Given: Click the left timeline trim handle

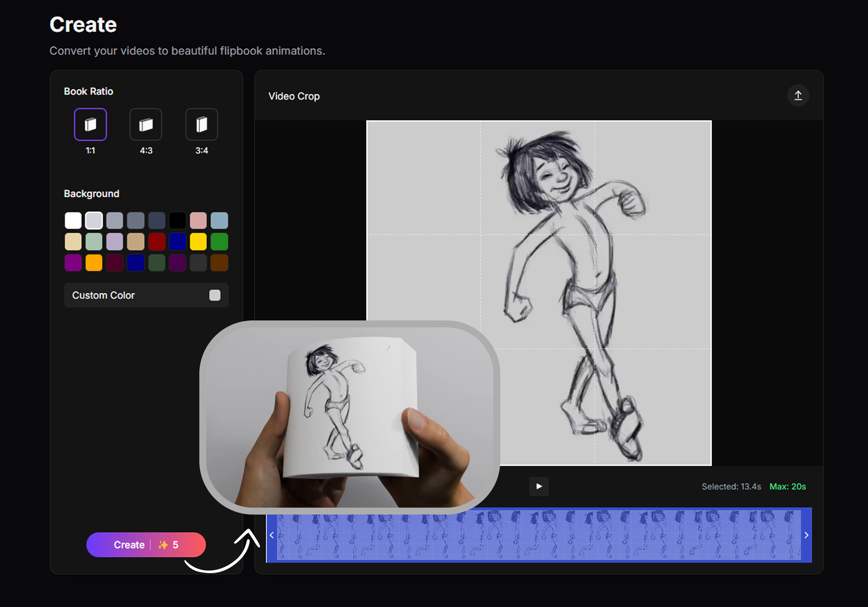Looking at the screenshot, I should (x=271, y=535).
